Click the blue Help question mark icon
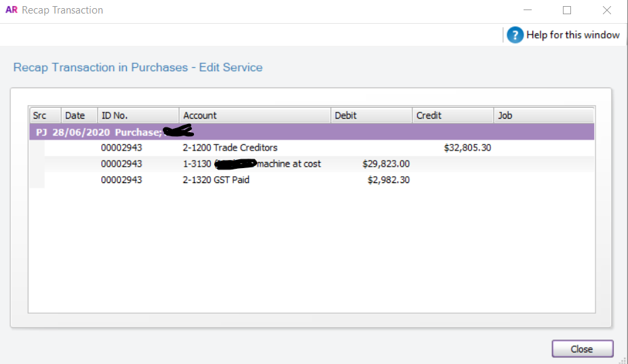The height and width of the screenshot is (364, 628). pyautogui.click(x=515, y=35)
